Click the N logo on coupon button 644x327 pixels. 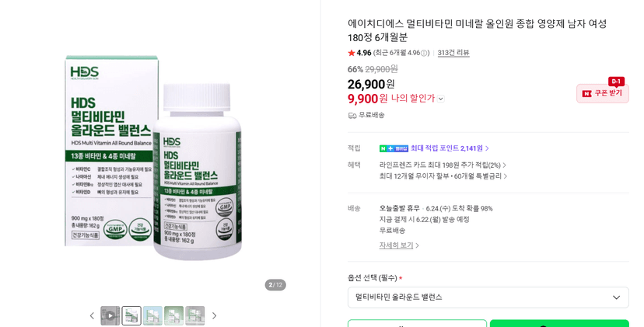click(x=587, y=93)
